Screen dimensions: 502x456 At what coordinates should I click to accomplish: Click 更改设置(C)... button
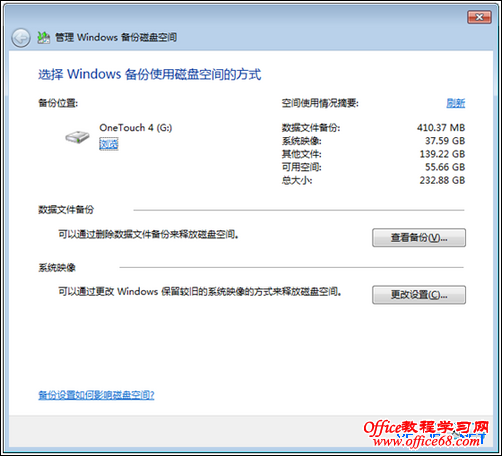click(x=419, y=295)
